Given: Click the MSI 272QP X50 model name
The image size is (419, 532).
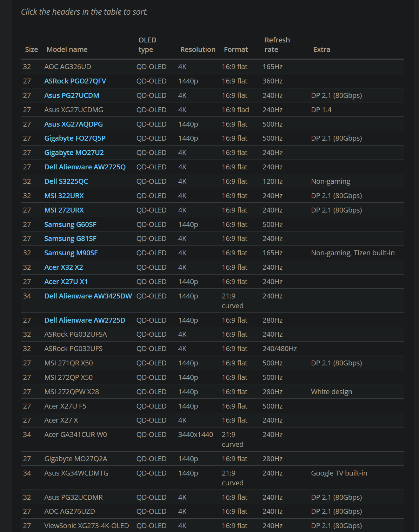Looking at the screenshot, I should pos(68,377).
